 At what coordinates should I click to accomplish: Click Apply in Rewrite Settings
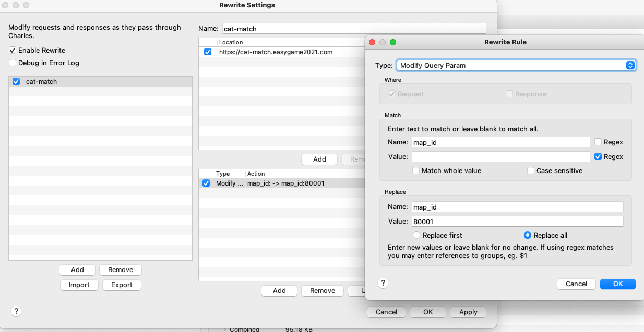tap(468, 312)
